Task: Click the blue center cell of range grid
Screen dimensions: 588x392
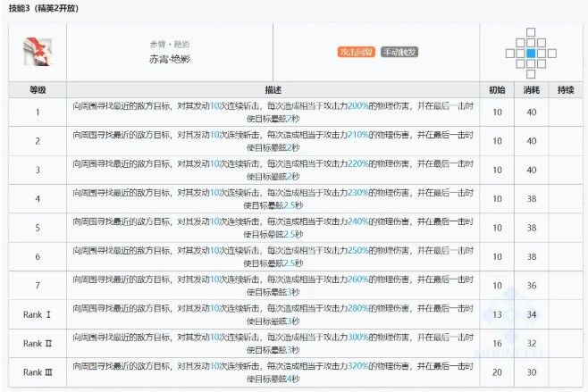Action: click(530, 53)
